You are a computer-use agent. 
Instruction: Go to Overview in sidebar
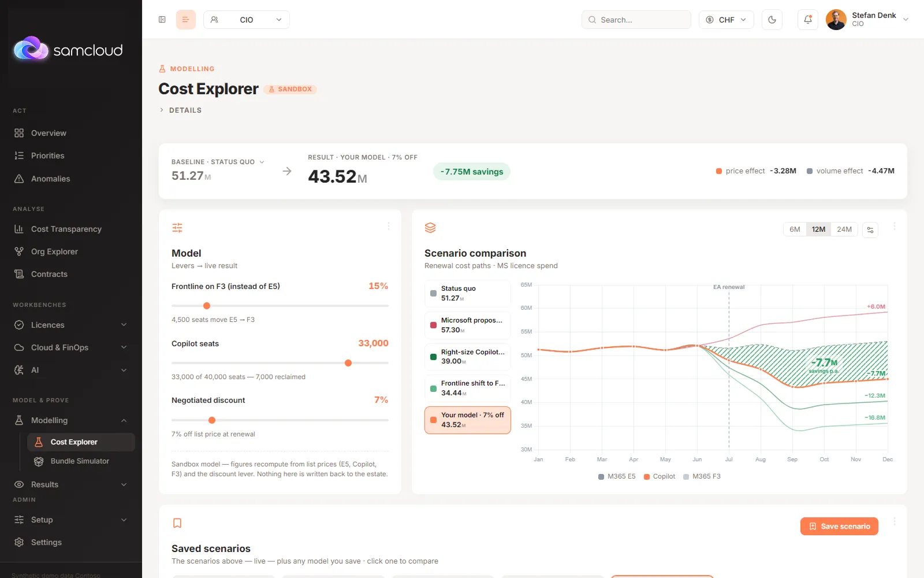(x=70, y=133)
